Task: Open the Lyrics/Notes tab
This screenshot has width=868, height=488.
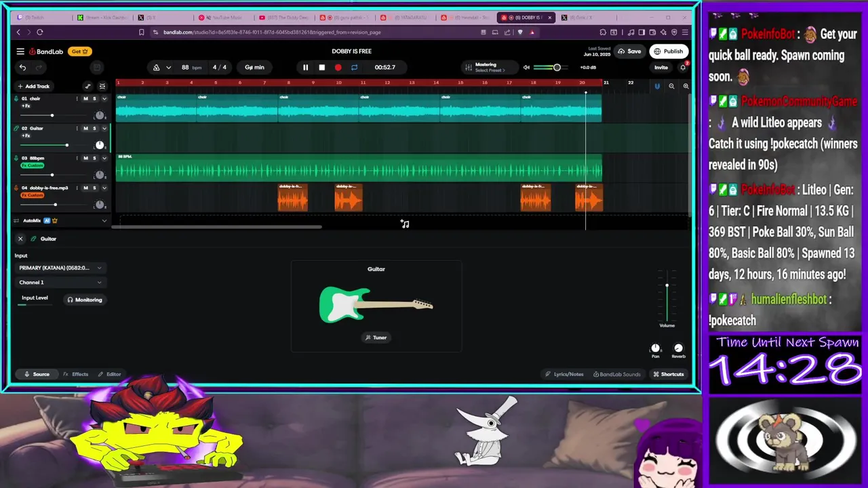Action: (x=564, y=374)
